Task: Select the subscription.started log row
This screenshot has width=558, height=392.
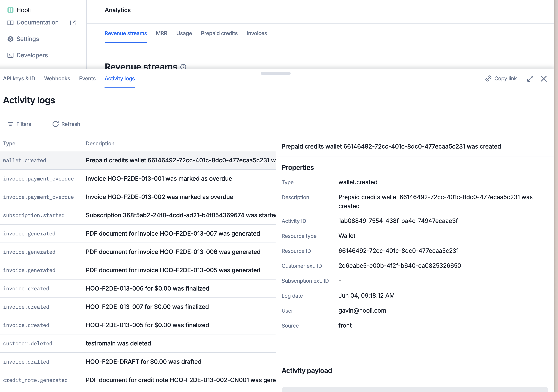Action: pos(138,215)
